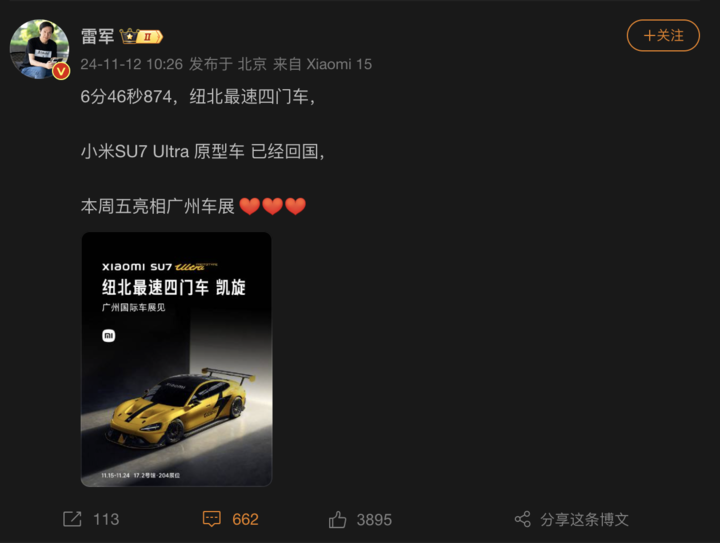Open the SU7 Ultra poster thumbnail
Viewport: 720px width, 543px height.
point(176,359)
